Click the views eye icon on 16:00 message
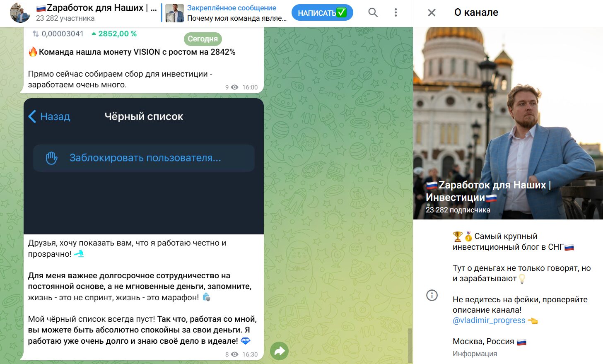The image size is (603, 364). [x=234, y=87]
